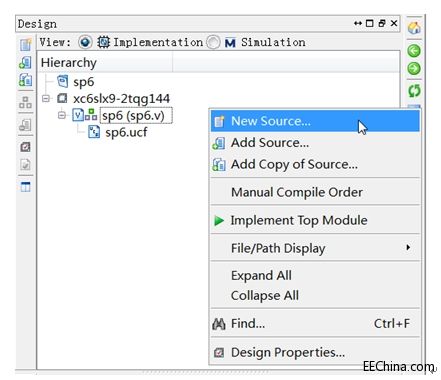
Task: Click green refresh icon on right toolbar
Action: (414, 90)
